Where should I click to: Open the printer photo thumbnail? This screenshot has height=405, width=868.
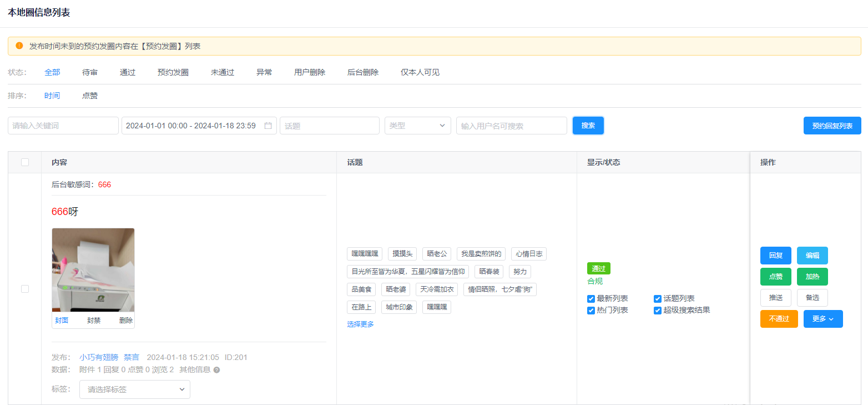(x=93, y=270)
